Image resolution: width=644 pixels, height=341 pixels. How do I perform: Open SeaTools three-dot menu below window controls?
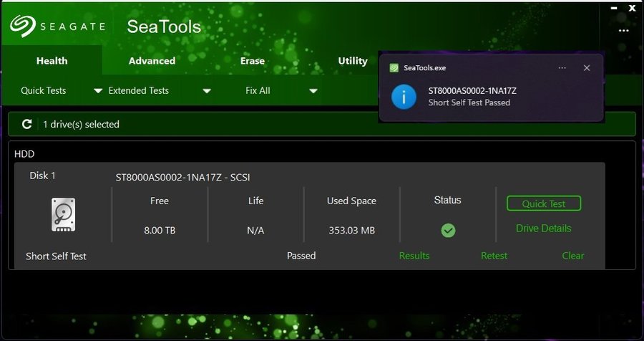point(624,30)
